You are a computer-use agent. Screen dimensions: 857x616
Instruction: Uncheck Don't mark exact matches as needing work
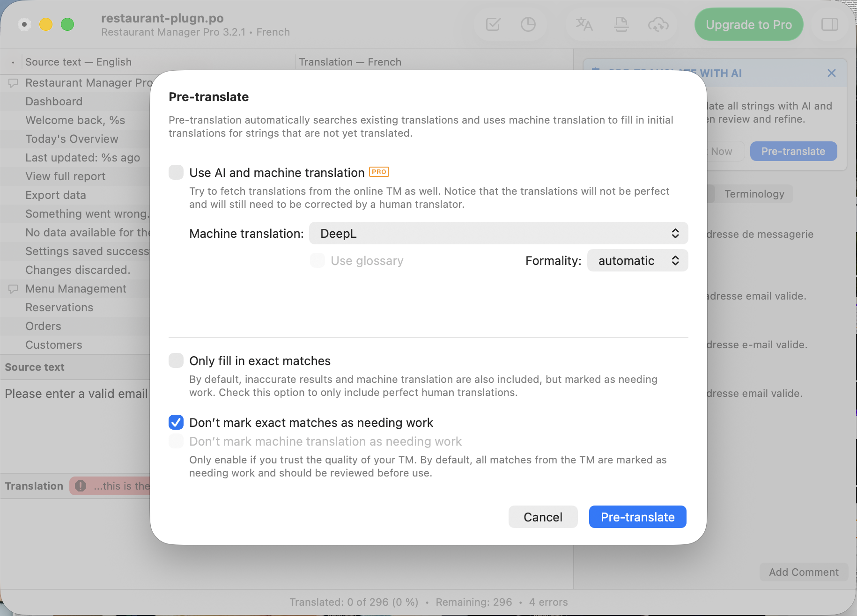(x=176, y=422)
